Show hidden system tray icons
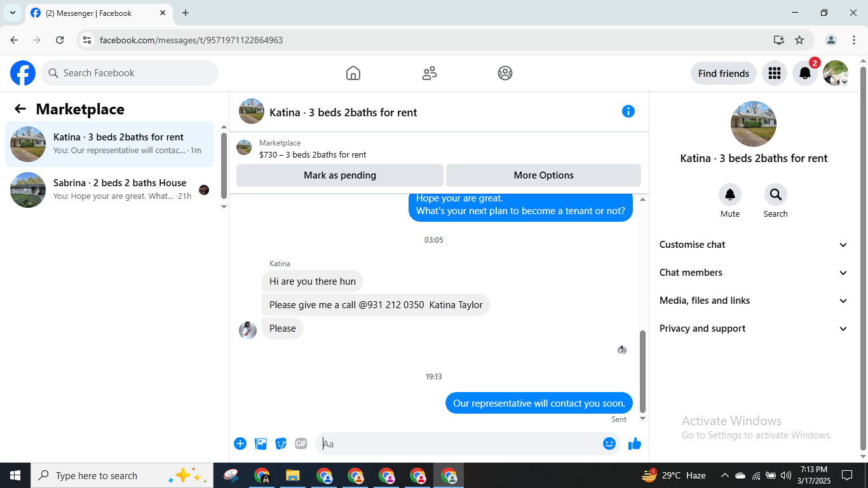Image resolution: width=868 pixels, height=488 pixels. 724,475
